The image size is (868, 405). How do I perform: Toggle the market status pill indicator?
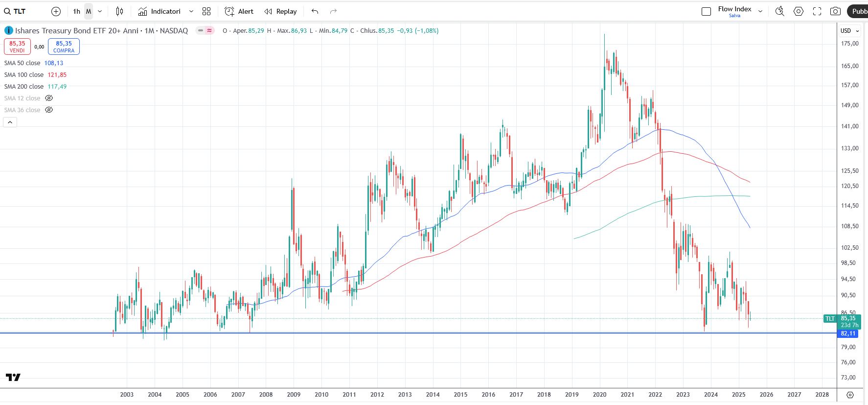coord(205,30)
